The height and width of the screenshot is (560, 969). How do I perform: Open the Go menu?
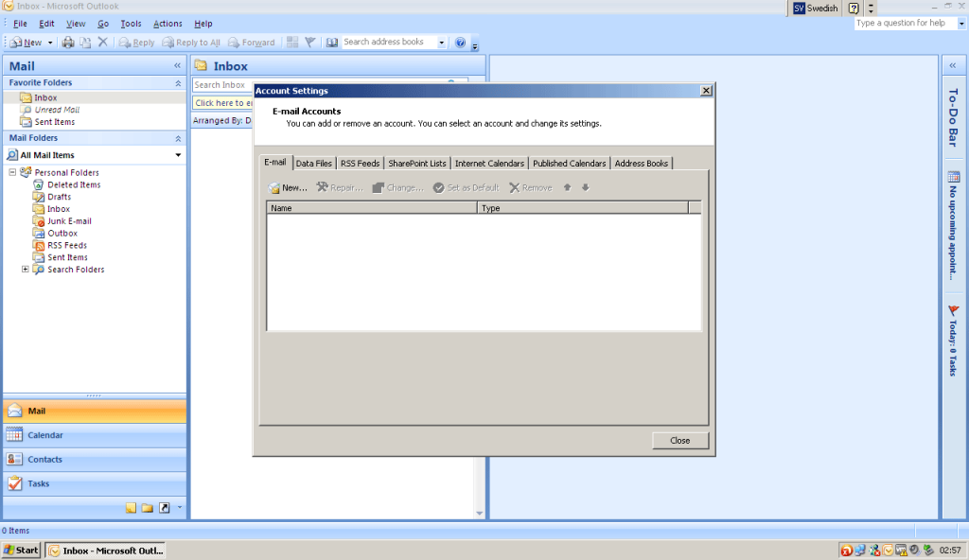tap(102, 24)
